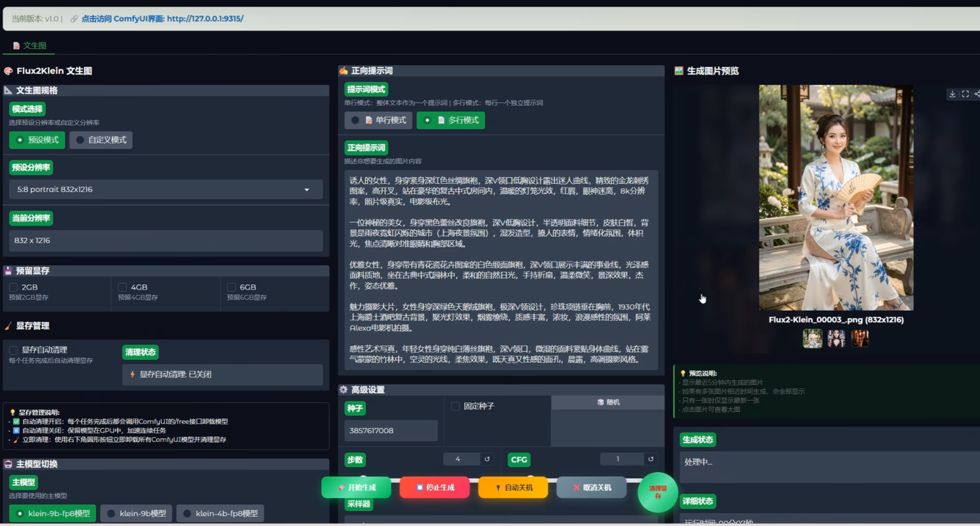Open the preview in fullscreen
Image resolution: width=980 pixels, height=526 pixels.
point(965,94)
